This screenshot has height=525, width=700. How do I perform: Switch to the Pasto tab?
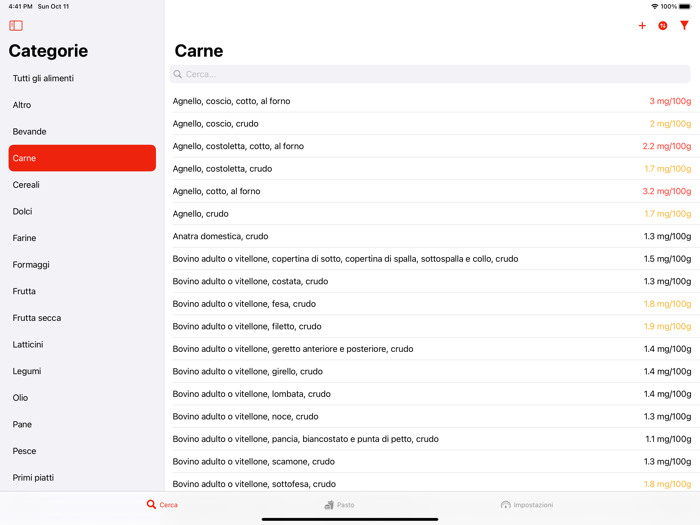pos(339,505)
